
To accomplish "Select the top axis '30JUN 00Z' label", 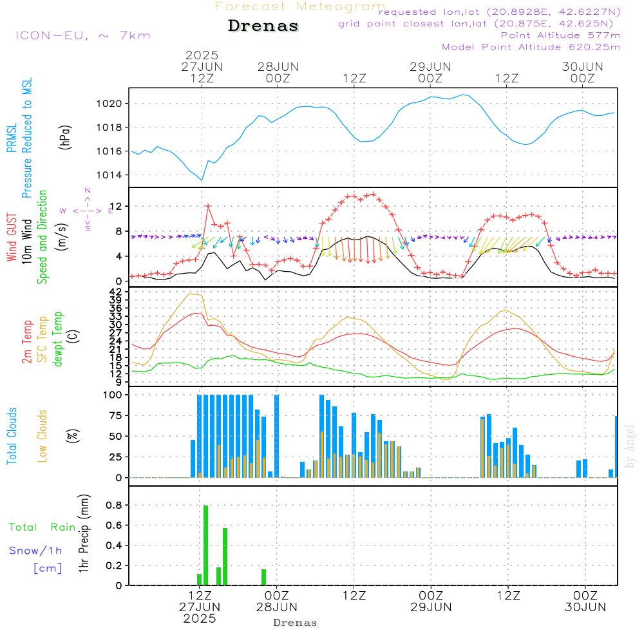I will [583, 72].
